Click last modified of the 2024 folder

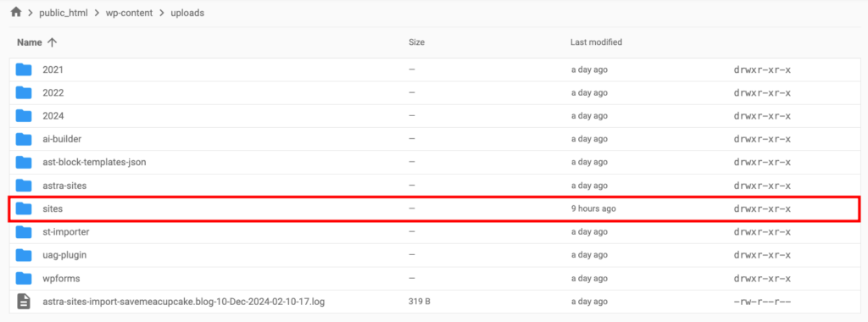590,116
